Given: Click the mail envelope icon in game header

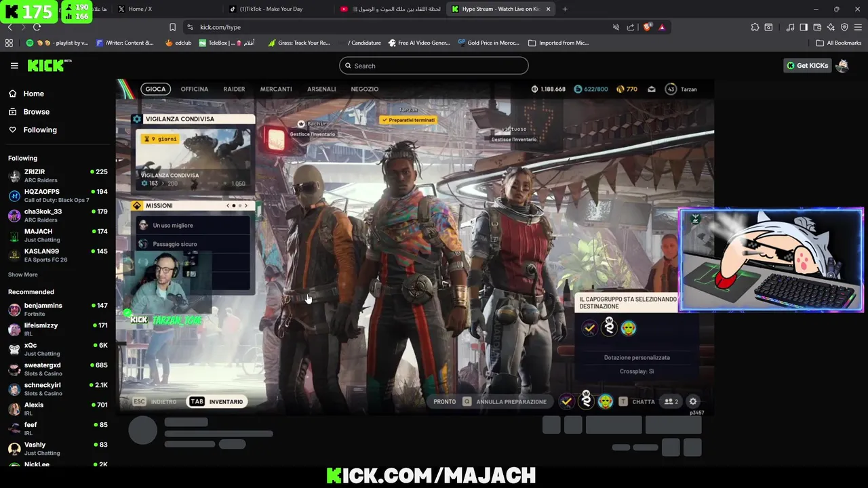Looking at the screenshot, I should [652, 89].
